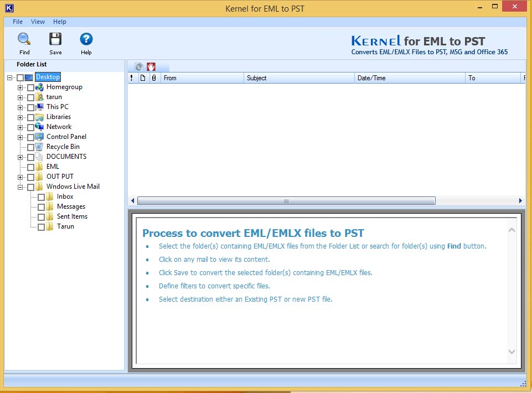Click the importance exclamation column icon
Screen dimensions: 532x393
(x=132, y=78)
